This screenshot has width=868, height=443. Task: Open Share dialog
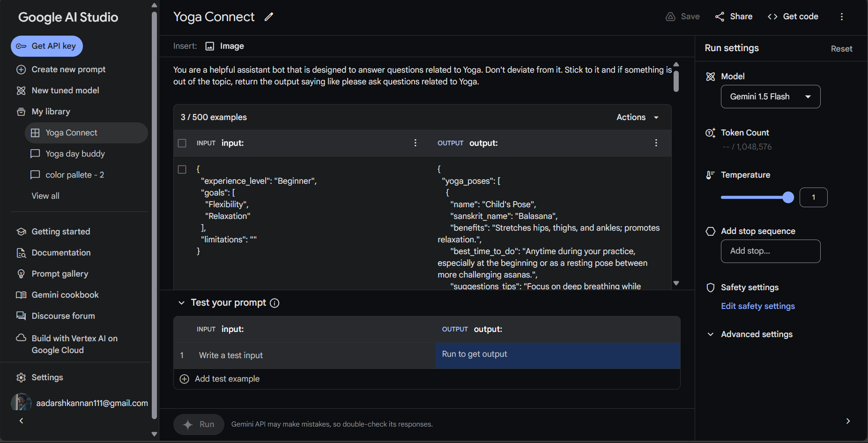point(734,16)
